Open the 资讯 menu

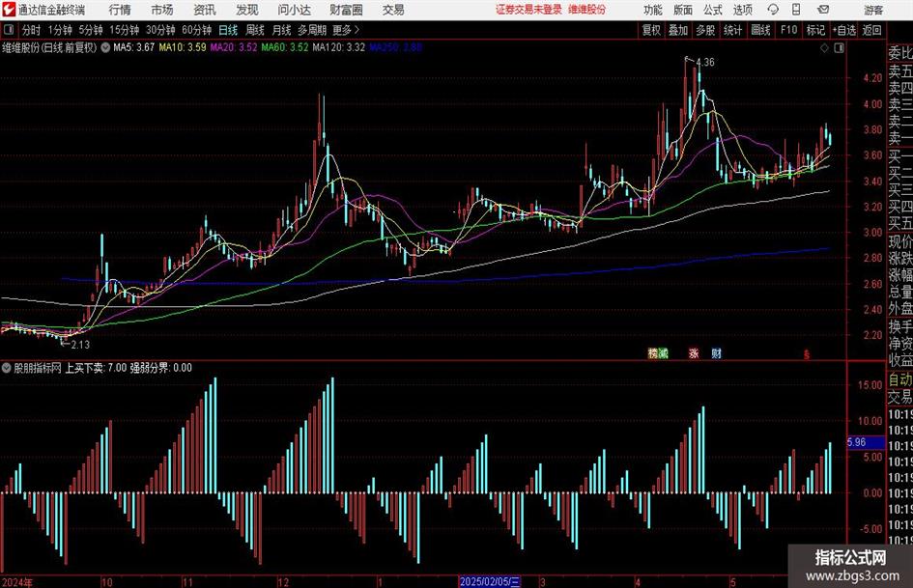(x=205, y=10)
